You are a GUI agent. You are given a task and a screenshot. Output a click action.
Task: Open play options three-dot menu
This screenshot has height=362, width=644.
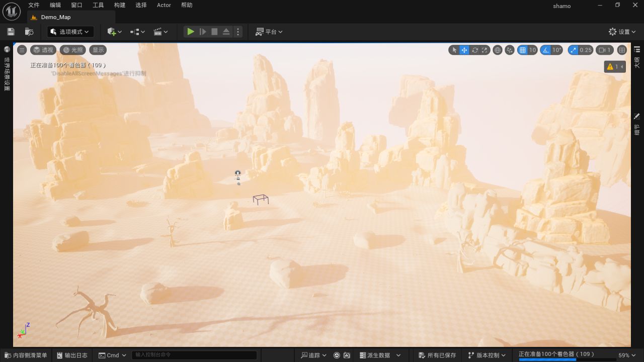(x=238, y=32)
